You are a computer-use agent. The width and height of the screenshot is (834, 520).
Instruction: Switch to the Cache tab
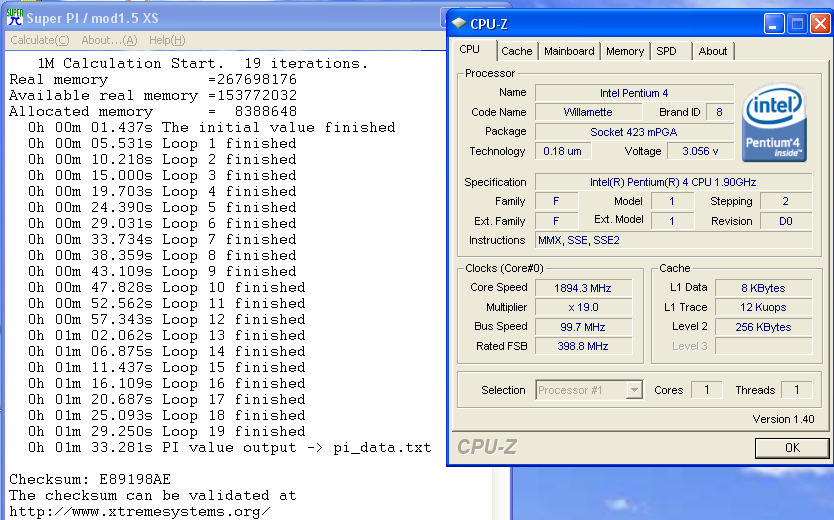[x=516, y=51]
